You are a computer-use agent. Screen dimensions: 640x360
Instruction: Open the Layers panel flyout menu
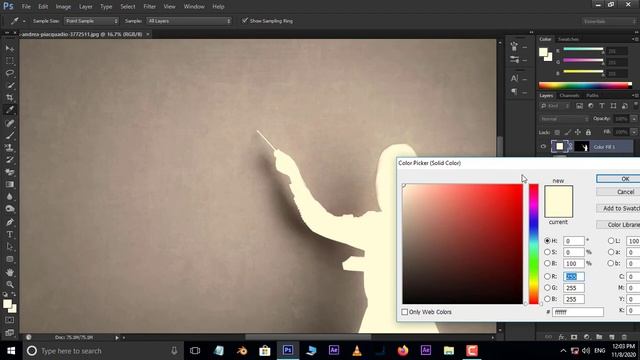635,96
